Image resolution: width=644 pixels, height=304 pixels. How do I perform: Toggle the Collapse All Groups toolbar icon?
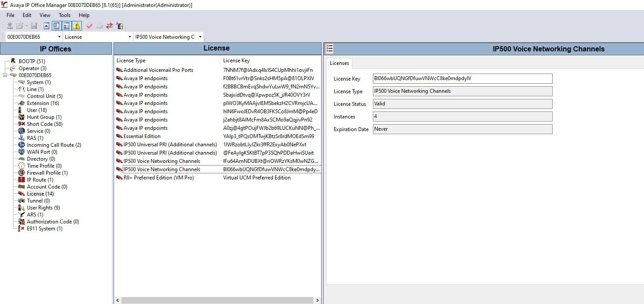[46, 26]
